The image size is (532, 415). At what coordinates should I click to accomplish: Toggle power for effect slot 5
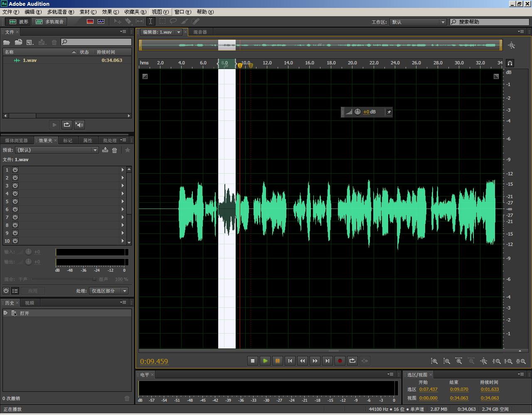15,201
